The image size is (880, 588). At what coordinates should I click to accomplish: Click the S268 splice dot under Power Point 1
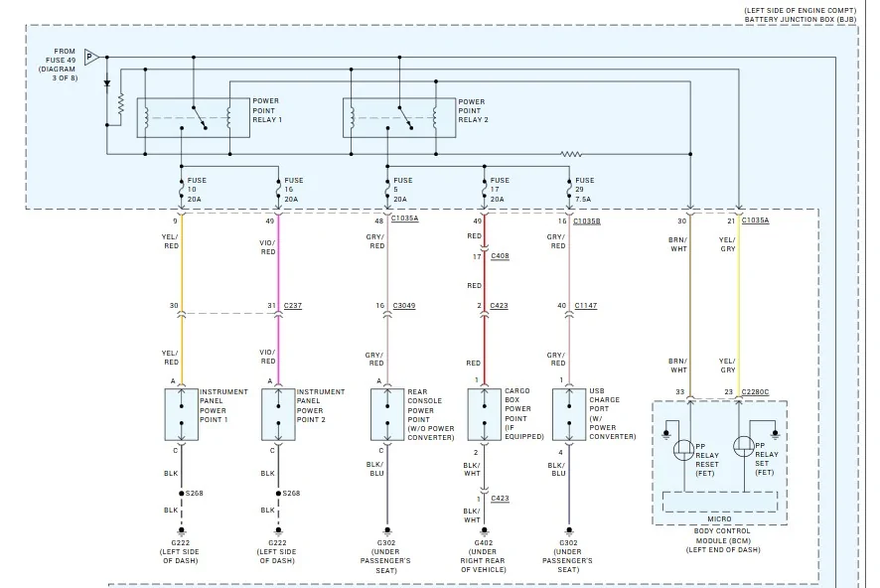click(182, 494)
